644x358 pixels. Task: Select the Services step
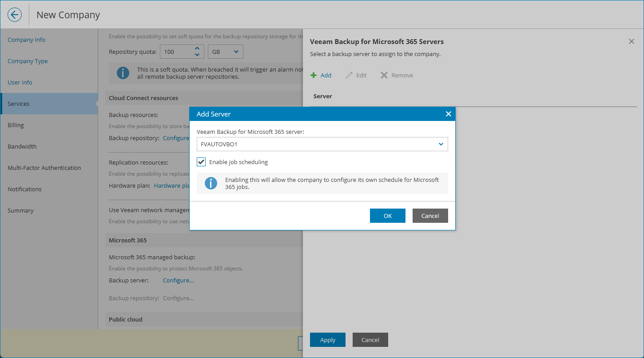coord(49,104)
